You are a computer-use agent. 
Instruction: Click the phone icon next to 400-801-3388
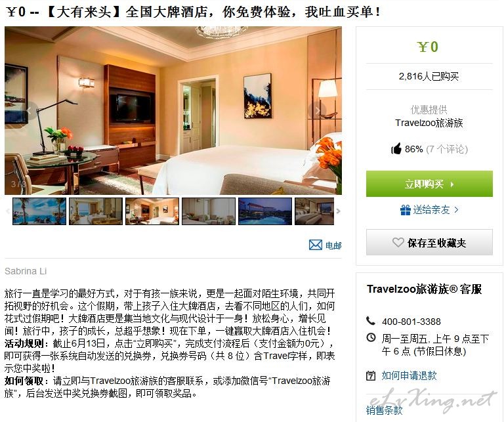point(371,321)
